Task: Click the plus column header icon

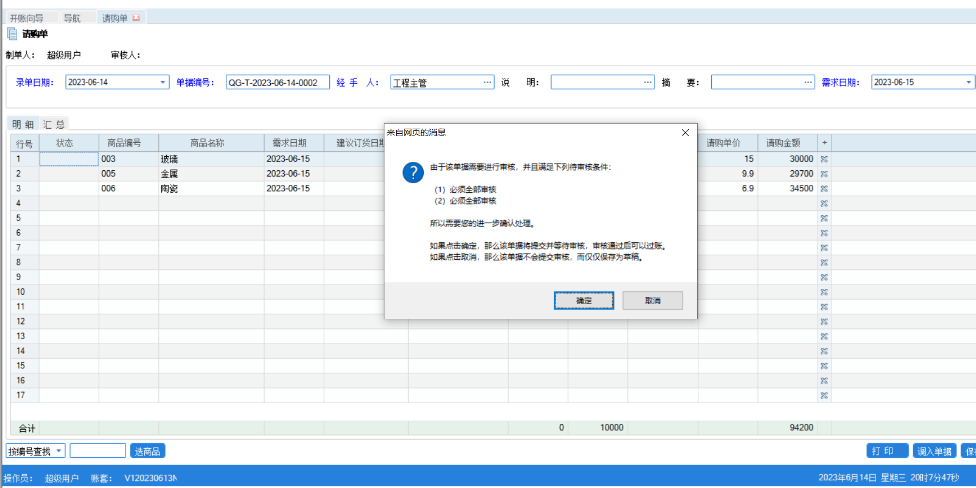Action: pyautogui.click(x=824, y=144)
